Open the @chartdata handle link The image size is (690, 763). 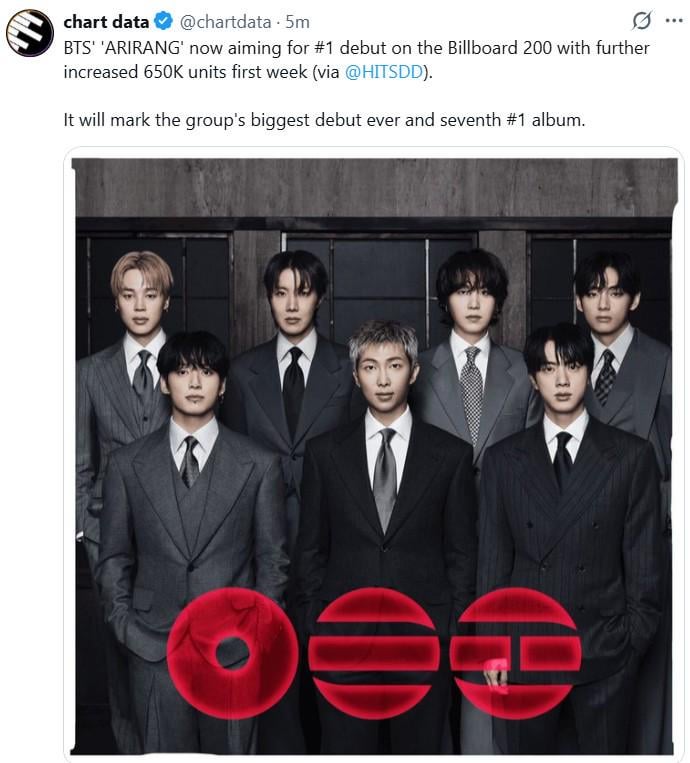tap(225, 22)
